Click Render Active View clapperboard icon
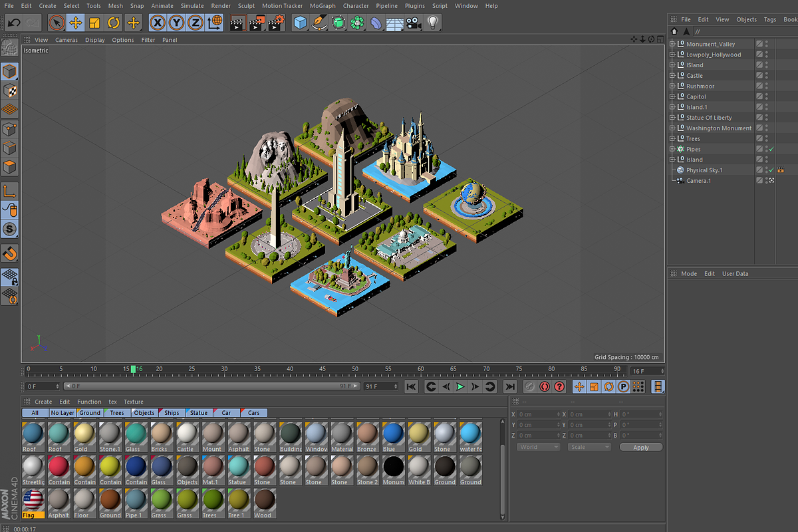 coord(237,23)
